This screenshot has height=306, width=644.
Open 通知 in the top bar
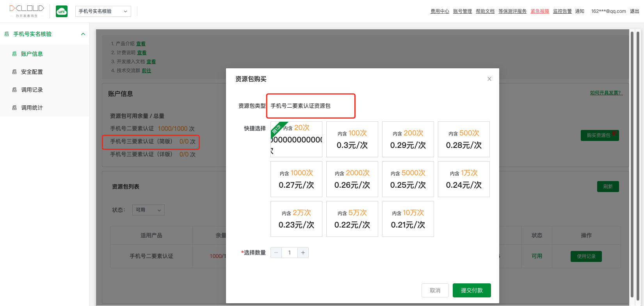[580, 11]
